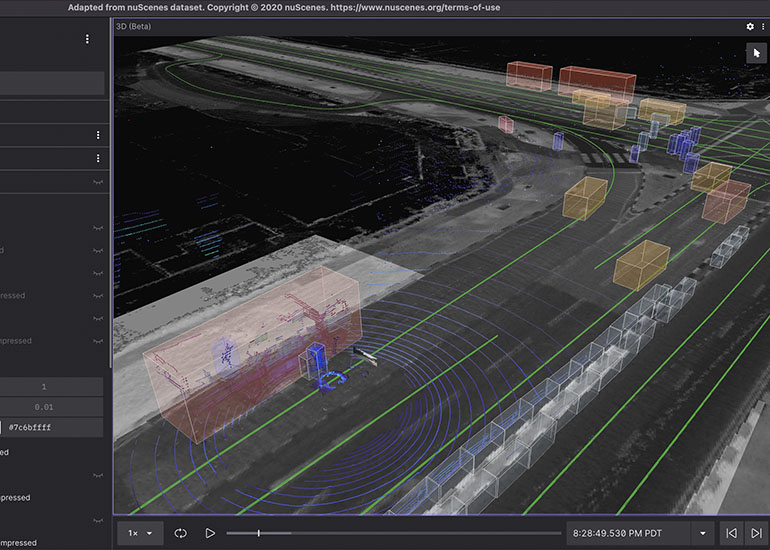Image resolution: width=770 pixels, height=550 pixels.
Task: Toggle visibility eye on the last compressed topic
Action: (98, 521)
